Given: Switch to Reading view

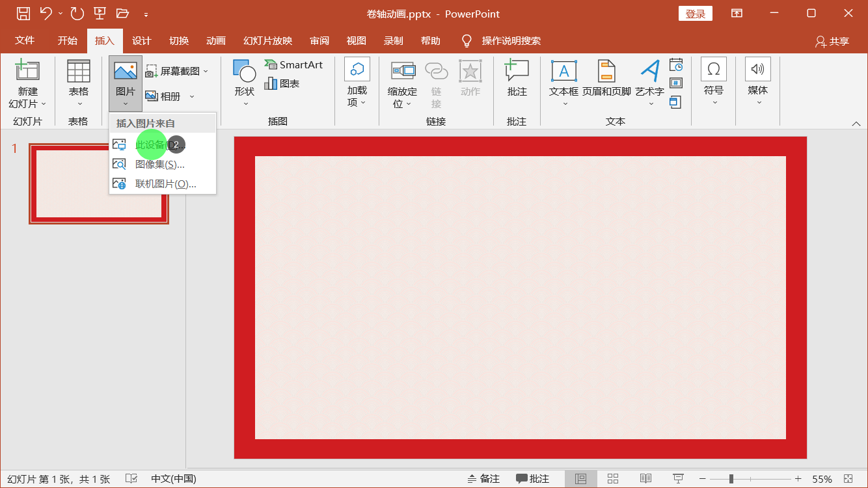Looking at the screenshot, I should (x=645, y=479).
